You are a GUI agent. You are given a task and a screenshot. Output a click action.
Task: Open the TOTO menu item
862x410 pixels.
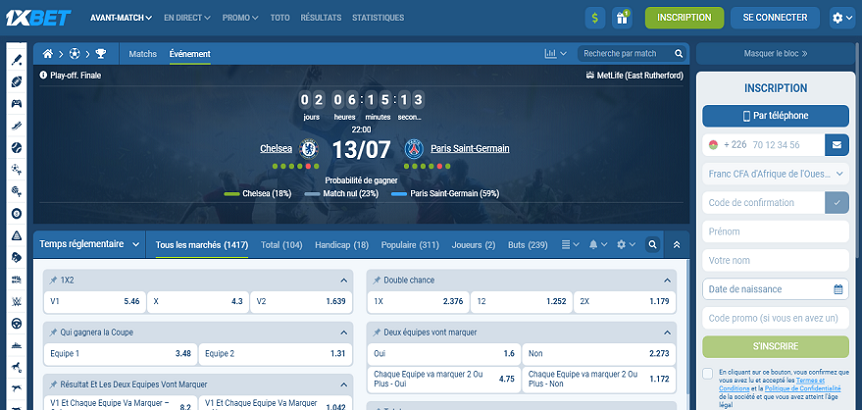point(280,18)
